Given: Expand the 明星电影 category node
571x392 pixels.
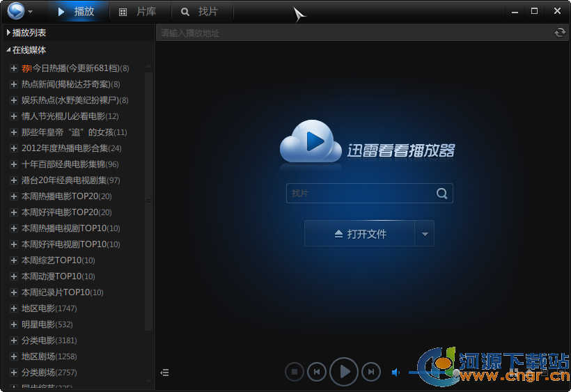Looking at the screenshot, I should pos(13,324).
